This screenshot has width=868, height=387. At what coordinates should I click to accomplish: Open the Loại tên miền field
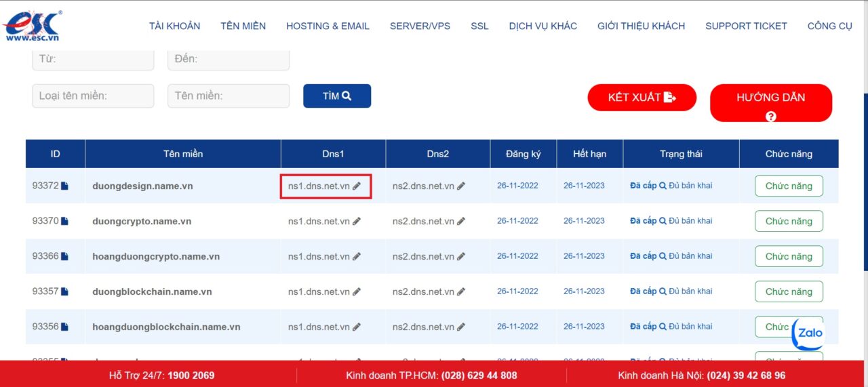pyautogui.click(x=93, y=96)
